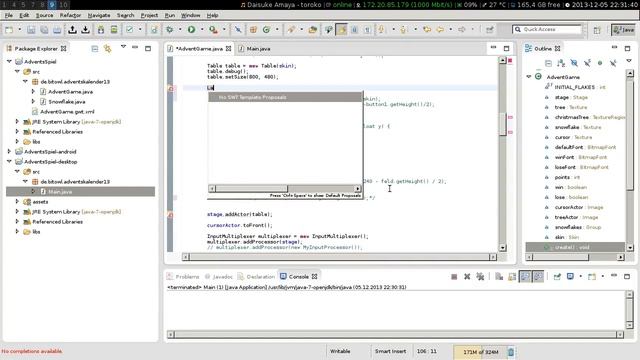Expand the assets folder node
The image size is (640, 360).
pos(17,201)
